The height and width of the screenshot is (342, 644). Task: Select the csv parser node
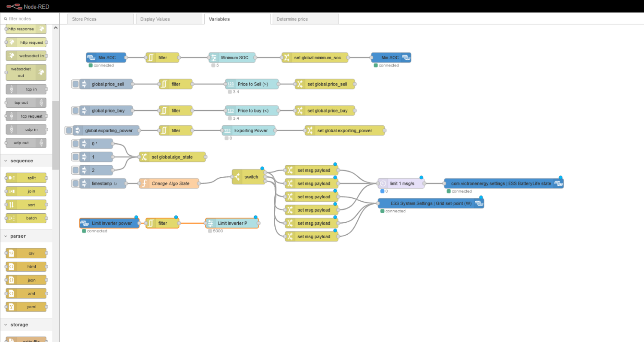tap(26, 253)
